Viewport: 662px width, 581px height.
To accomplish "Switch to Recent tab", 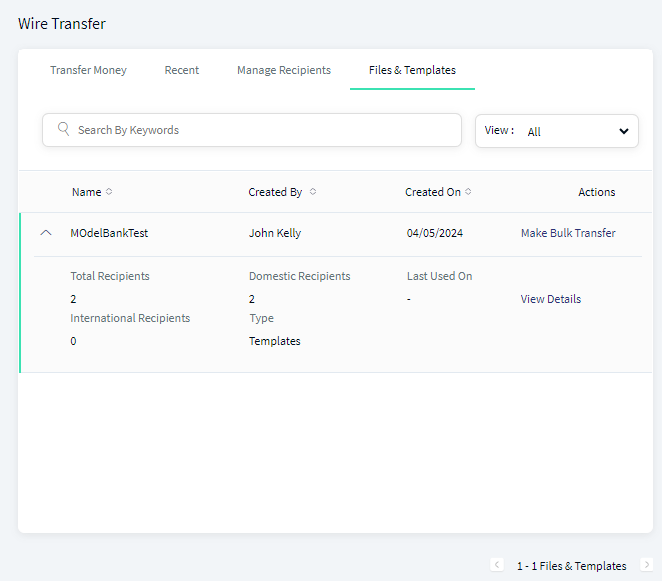I will click(x=182, y=70).
